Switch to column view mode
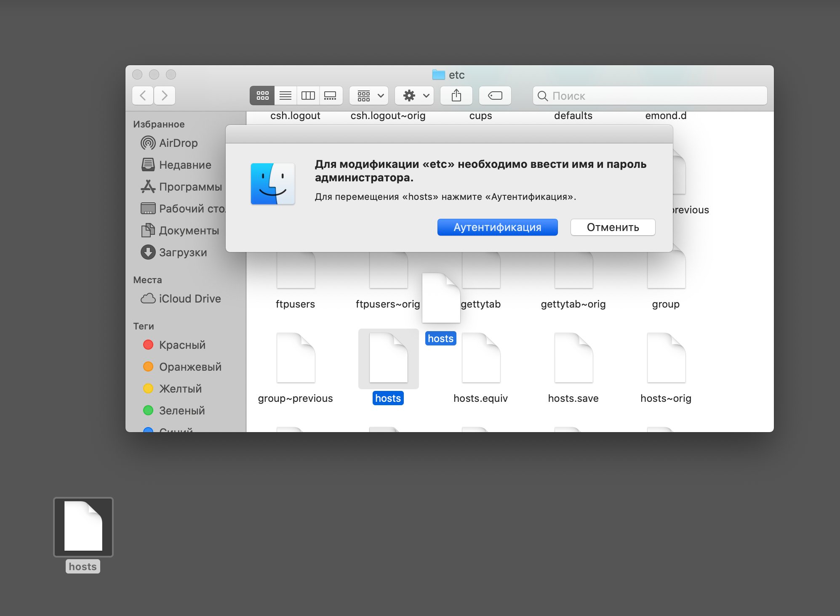This screenshot has width=840, height=616. (308, 96)
